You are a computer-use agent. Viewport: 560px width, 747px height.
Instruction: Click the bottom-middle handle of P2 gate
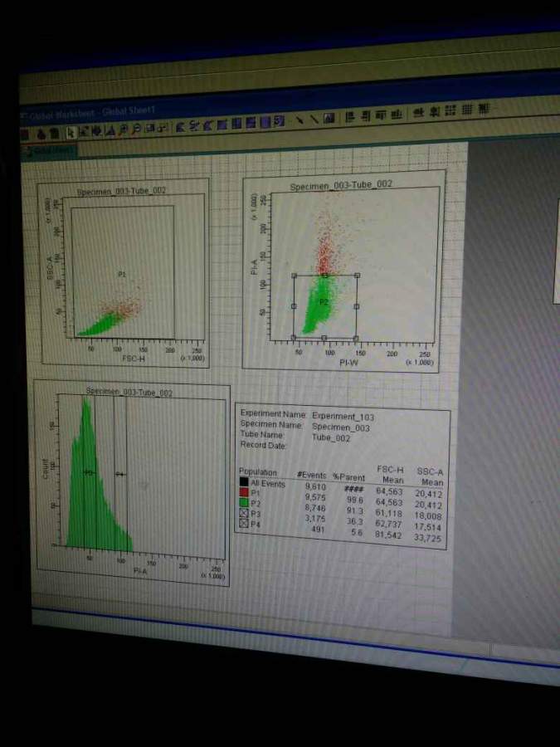[324, 338]
